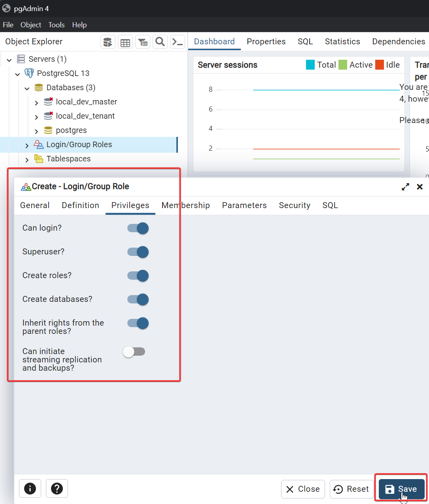The width and height of the screenshot is (429, 504).
Task: Toggle the Create roles? switch
Action: click(138, 276)
